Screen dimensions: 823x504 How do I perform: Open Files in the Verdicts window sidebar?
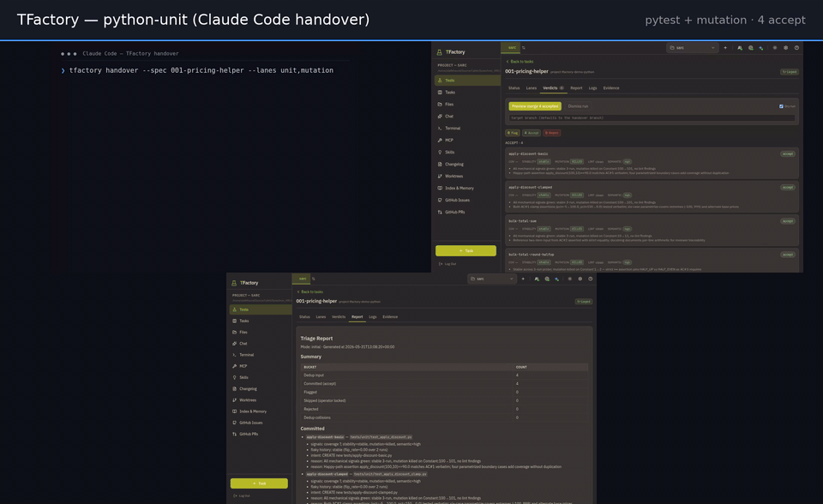tap(467, 105)
